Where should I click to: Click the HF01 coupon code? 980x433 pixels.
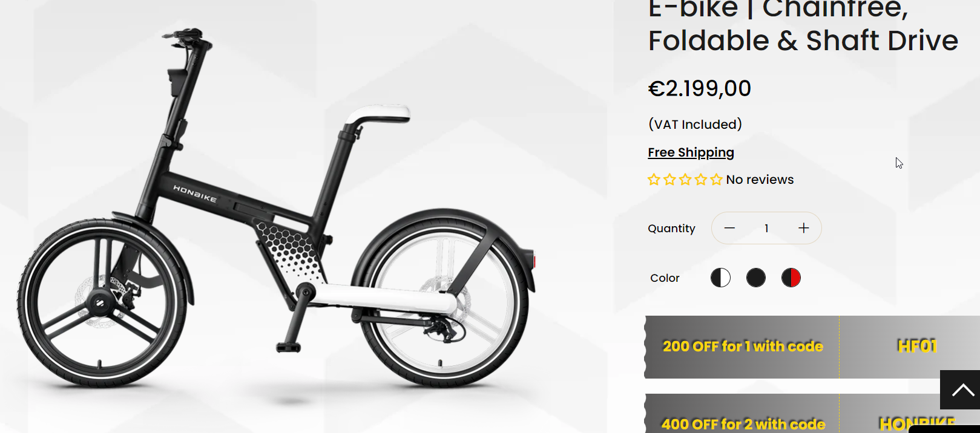point(917,347)
